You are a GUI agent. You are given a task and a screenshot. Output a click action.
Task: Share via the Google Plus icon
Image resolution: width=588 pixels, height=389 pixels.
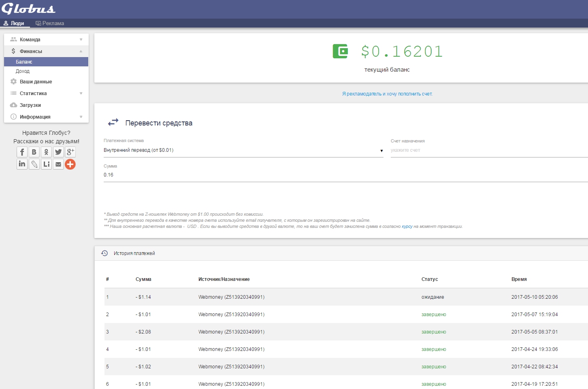pos(70,152)
